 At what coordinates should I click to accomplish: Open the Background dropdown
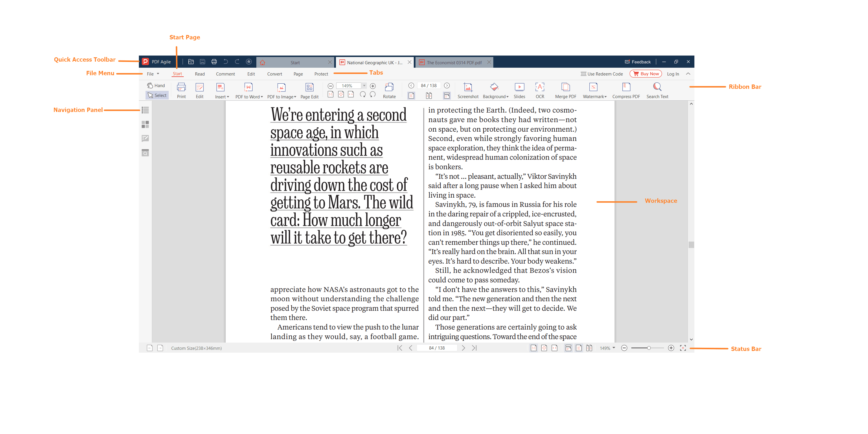pos(495,91)
